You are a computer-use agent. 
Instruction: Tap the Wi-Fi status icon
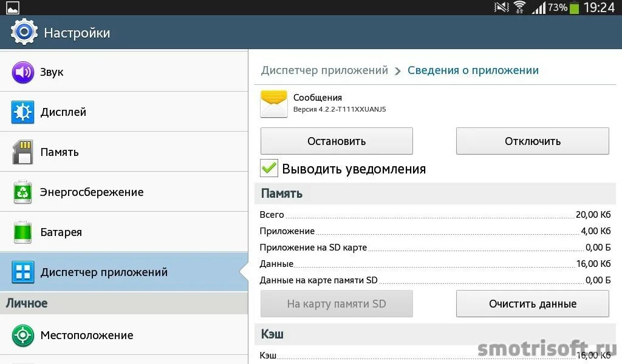[520, 7]
